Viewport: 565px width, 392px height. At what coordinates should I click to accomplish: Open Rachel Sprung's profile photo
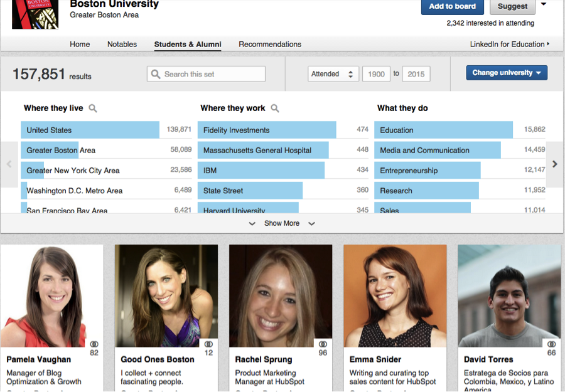point(281,296)
